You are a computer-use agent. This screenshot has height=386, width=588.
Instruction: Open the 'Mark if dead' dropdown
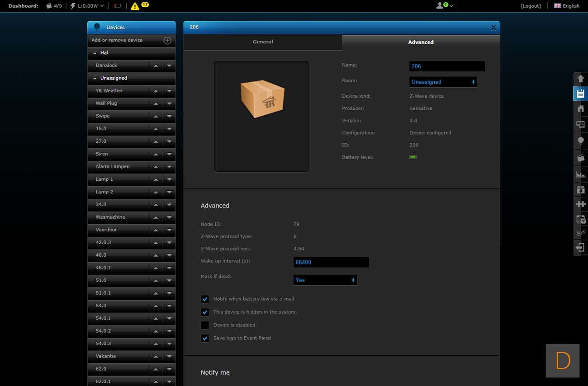point(325,280)
